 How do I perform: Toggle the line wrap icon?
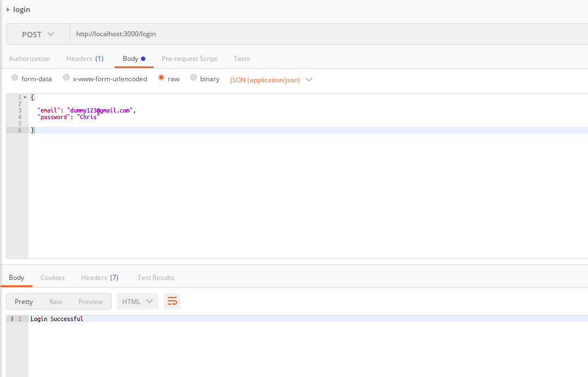pyautogui.click(x=172, y=302)
